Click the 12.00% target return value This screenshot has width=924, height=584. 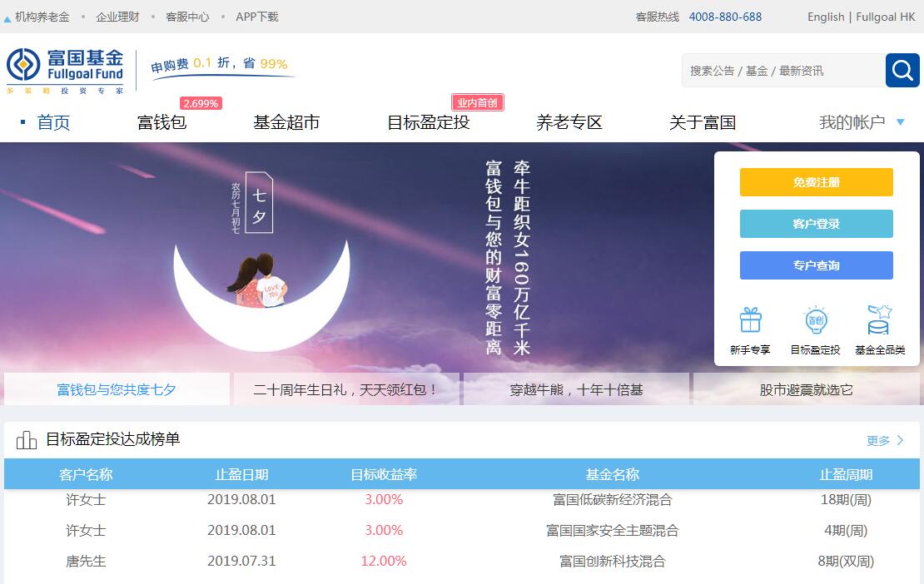coord(384,561)
